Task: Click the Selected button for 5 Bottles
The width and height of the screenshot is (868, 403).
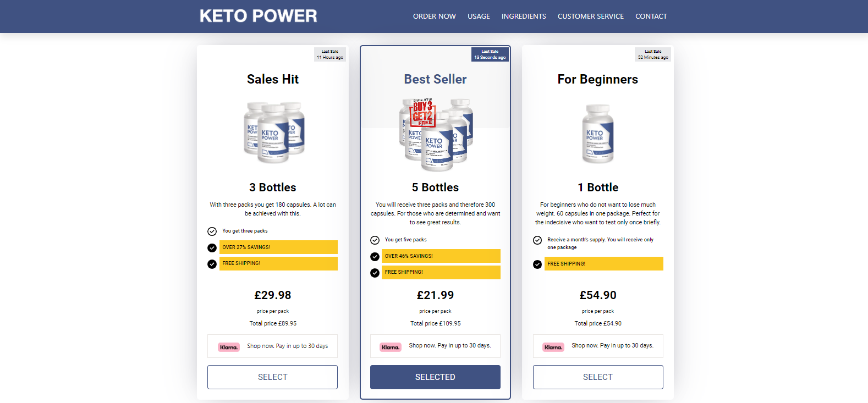Action: coord(435,377)
